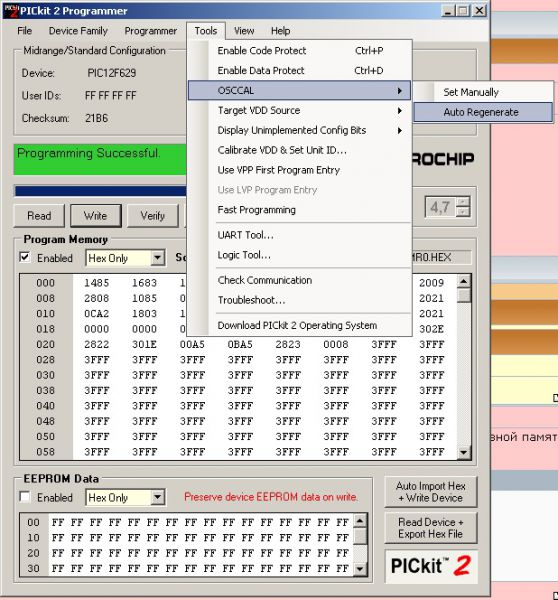The height and width of the screenshot is (600, 558).
Task: Launch the UART Tool
Action: 300,235
